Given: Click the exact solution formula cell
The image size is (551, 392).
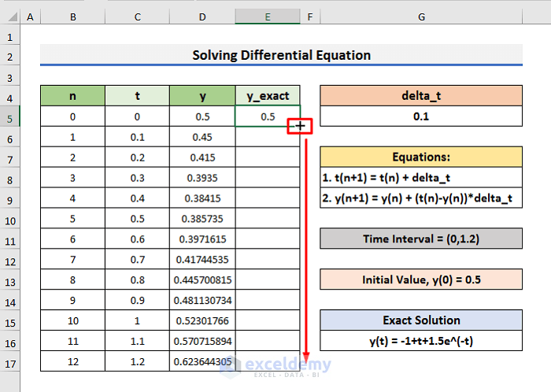Looking at the screenshot, I should [x=421, y=341].
